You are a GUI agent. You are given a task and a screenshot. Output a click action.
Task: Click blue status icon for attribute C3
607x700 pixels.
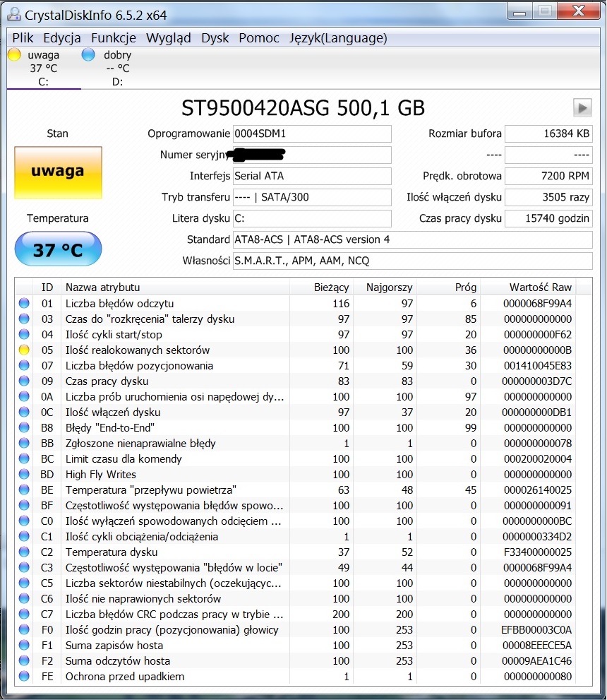(x=24, y=567)
